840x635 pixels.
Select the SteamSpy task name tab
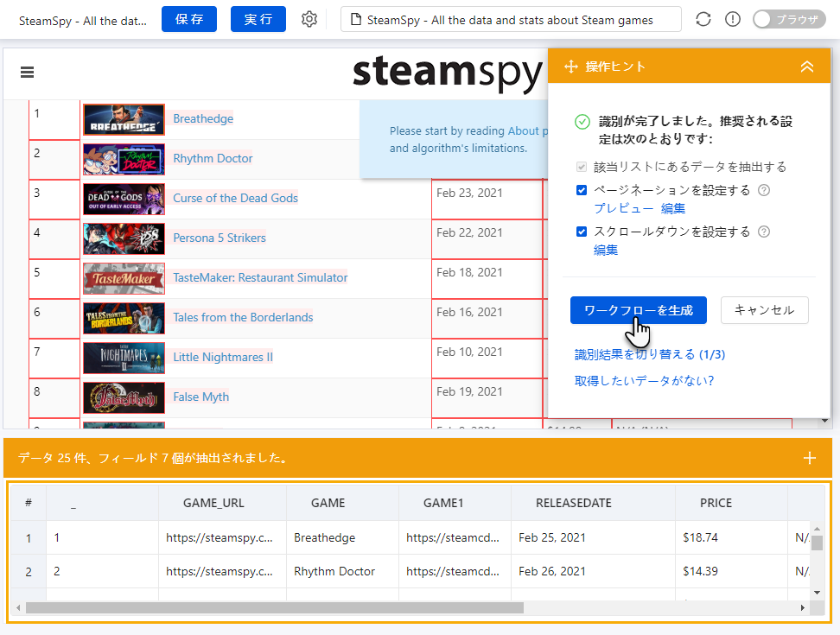(x=82, y=21)
